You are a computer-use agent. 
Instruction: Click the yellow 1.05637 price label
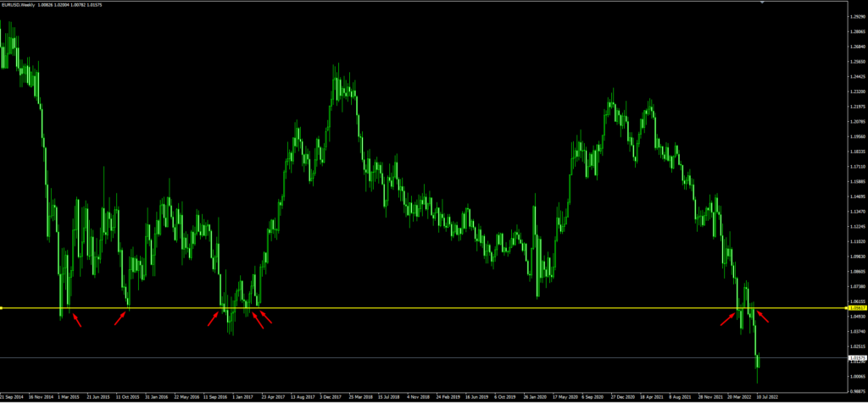[x=856, y=308]
